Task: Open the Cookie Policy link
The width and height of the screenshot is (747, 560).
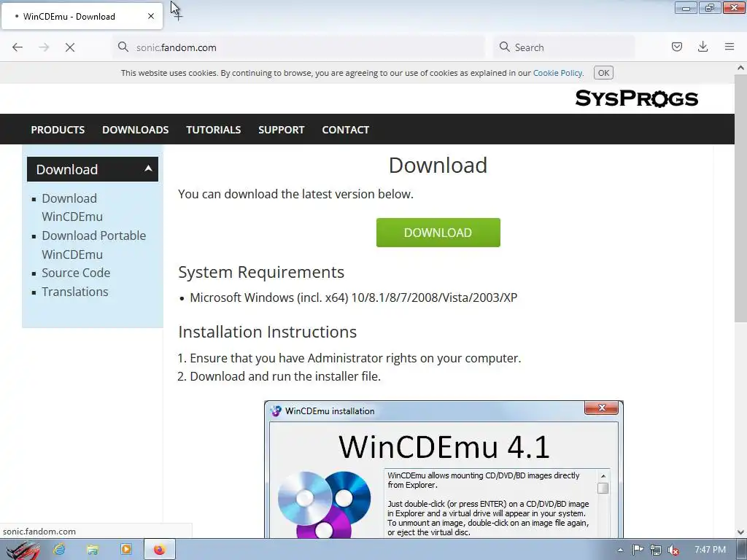Action: click(x=558, y=73)
